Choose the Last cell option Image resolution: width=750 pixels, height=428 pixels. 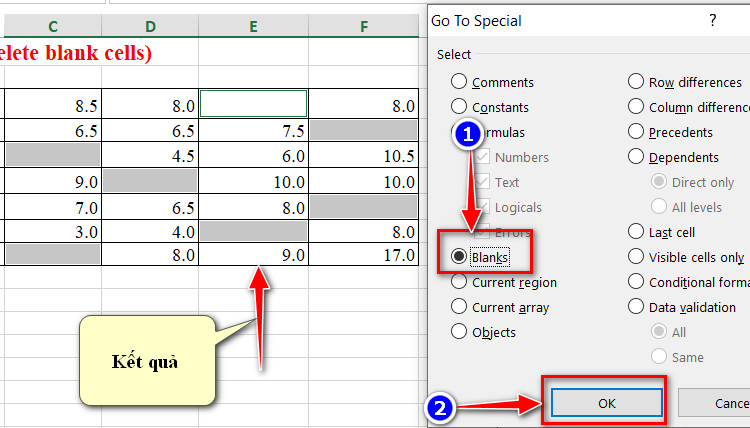pos(636,232)
